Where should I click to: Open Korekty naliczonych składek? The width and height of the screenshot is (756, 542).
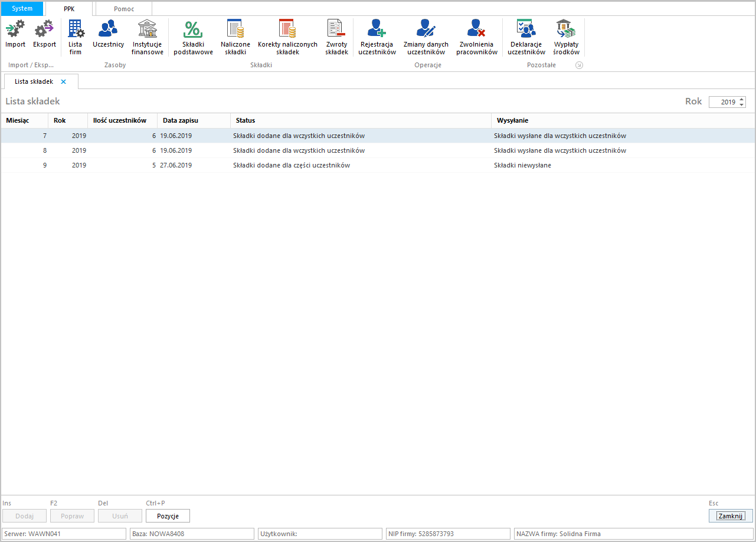tap(287, 38)
